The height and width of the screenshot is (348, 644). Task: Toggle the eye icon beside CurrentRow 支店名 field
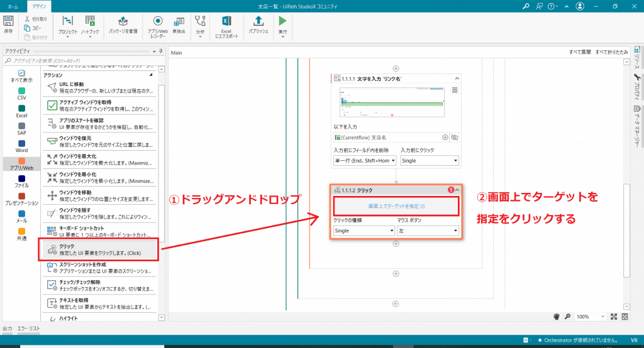tap(455, 137)
